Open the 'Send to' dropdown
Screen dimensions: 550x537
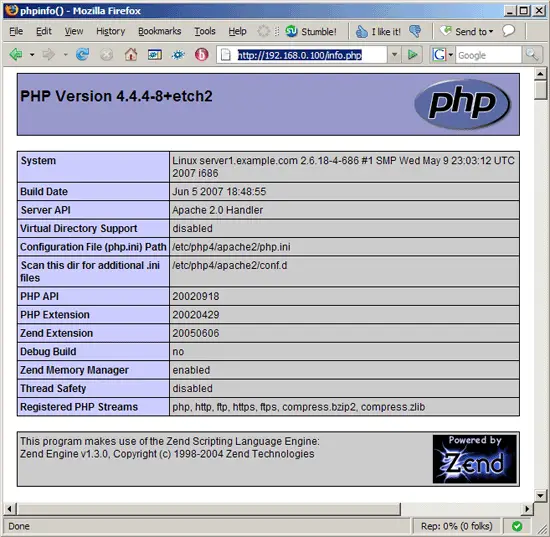[x=466, y=32]
